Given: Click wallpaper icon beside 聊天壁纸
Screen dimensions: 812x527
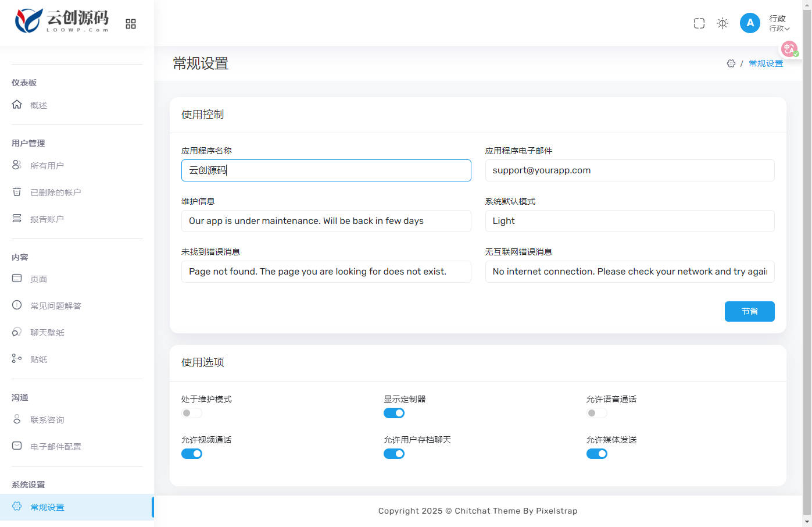Looking at the screenshot, I should tap(17, 332).
